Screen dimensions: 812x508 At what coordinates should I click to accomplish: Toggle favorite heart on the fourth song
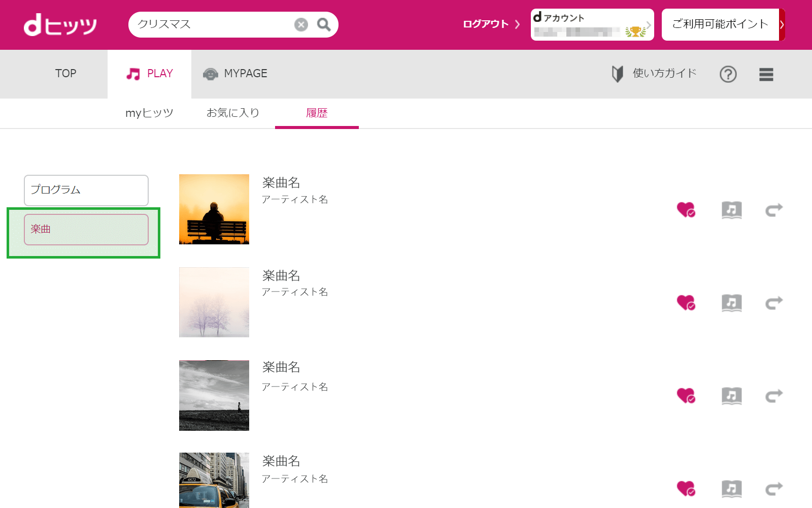pyautogui.click(x=686, y=488)
